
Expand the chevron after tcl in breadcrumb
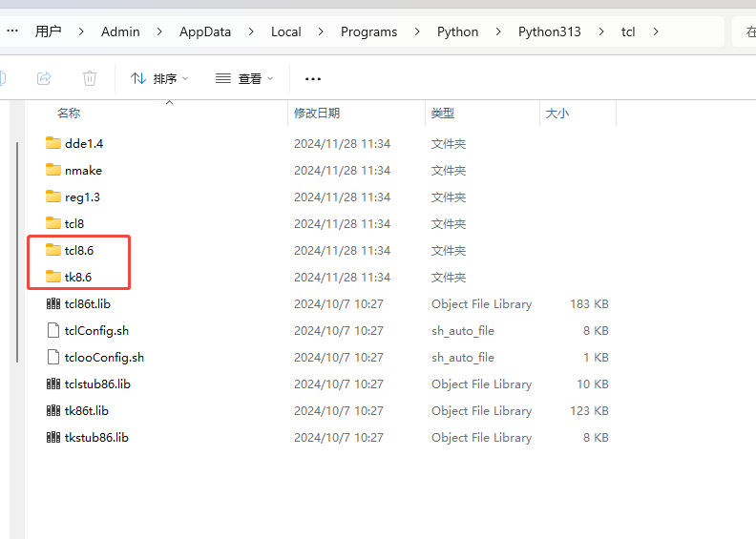[x=656, y=31]
